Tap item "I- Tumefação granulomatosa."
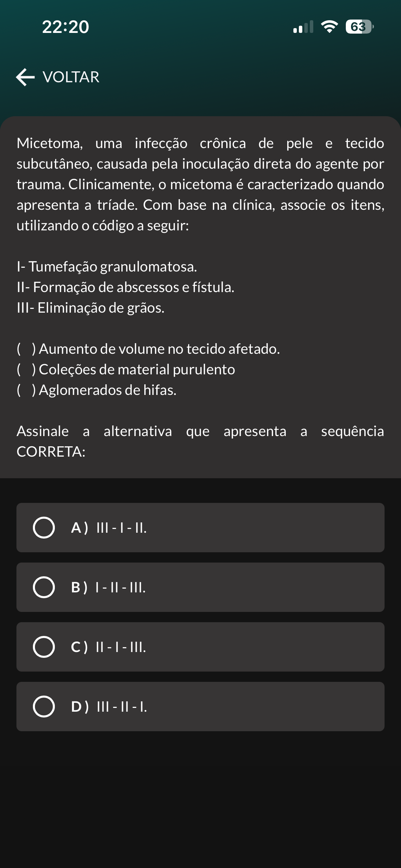401x868 pixels. point(107,267)
